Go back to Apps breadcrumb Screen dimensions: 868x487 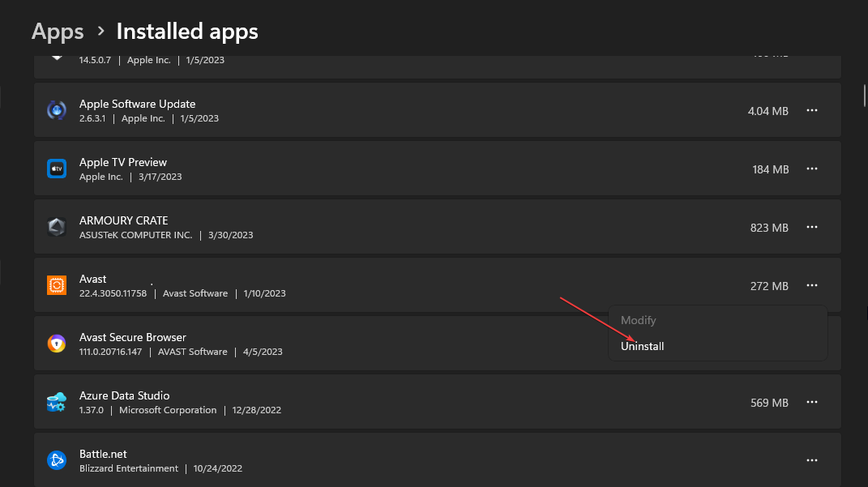click(x=58, y=32)
